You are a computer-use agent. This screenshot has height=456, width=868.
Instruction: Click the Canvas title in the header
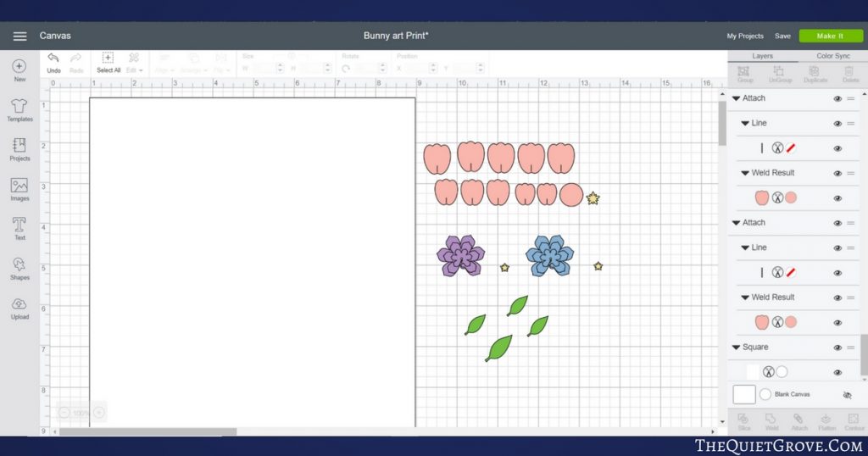pos(55,36)
